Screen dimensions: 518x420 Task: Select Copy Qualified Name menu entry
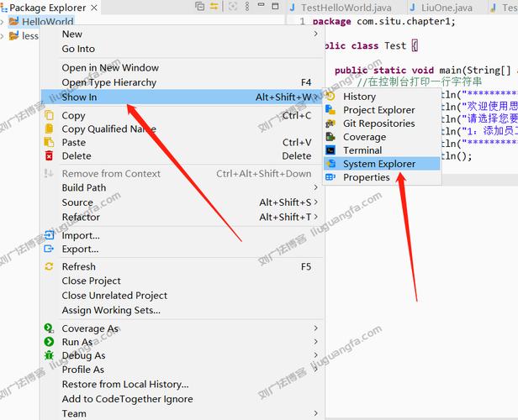(108, 129)
